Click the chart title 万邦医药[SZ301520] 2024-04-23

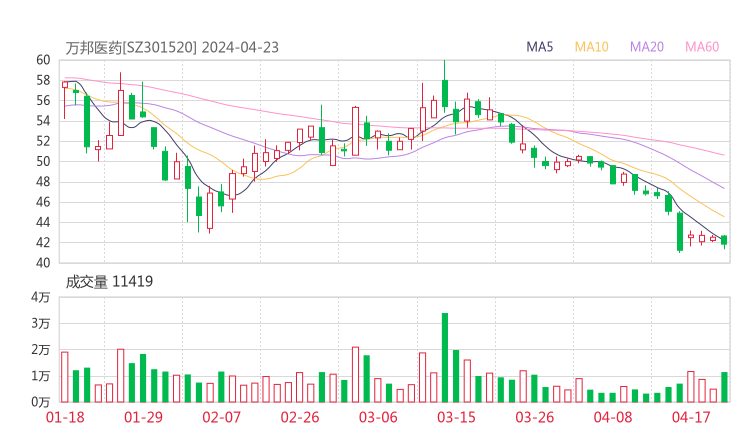(x=172, y=48)
